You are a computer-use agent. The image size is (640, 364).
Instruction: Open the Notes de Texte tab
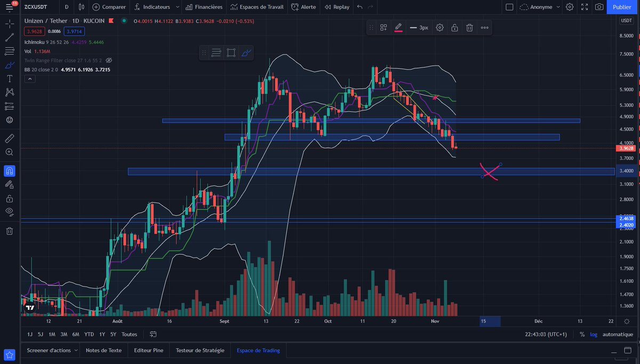103,350
